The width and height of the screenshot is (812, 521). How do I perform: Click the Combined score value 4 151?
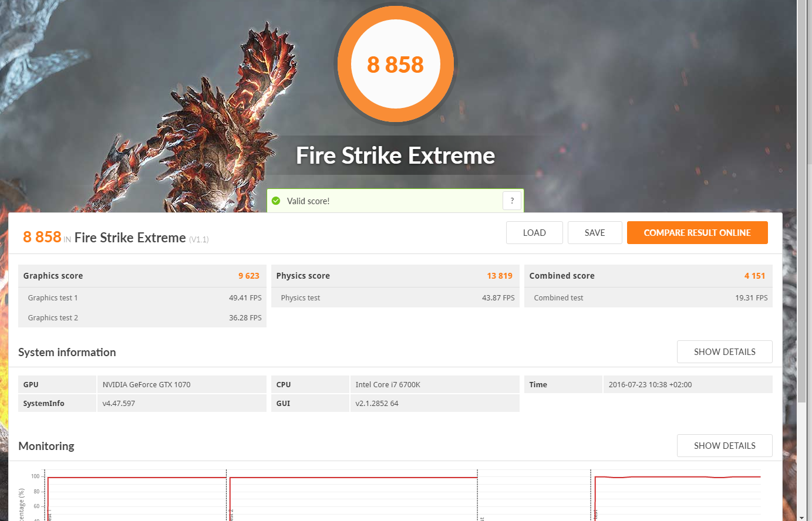[755, 276]
